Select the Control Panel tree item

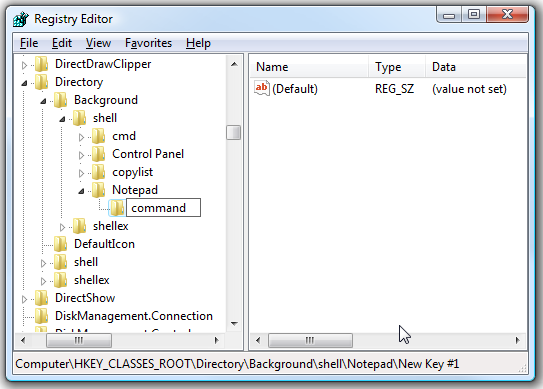(148, 154)
